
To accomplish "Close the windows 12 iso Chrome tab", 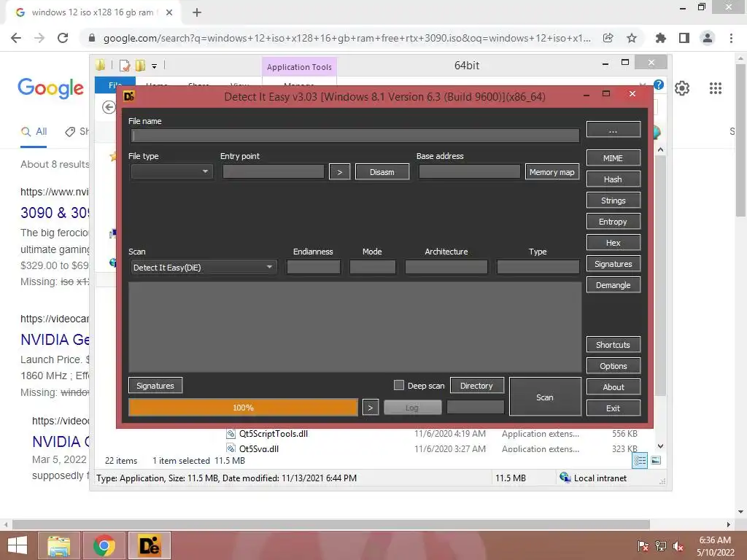I will [x=169, y=12].
